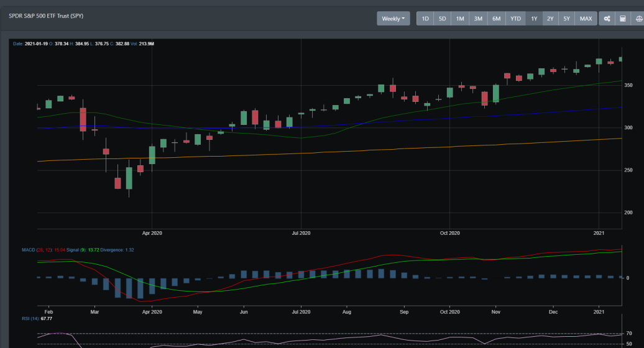Set chart range to 5Y
644x348 pixels.
566,19
